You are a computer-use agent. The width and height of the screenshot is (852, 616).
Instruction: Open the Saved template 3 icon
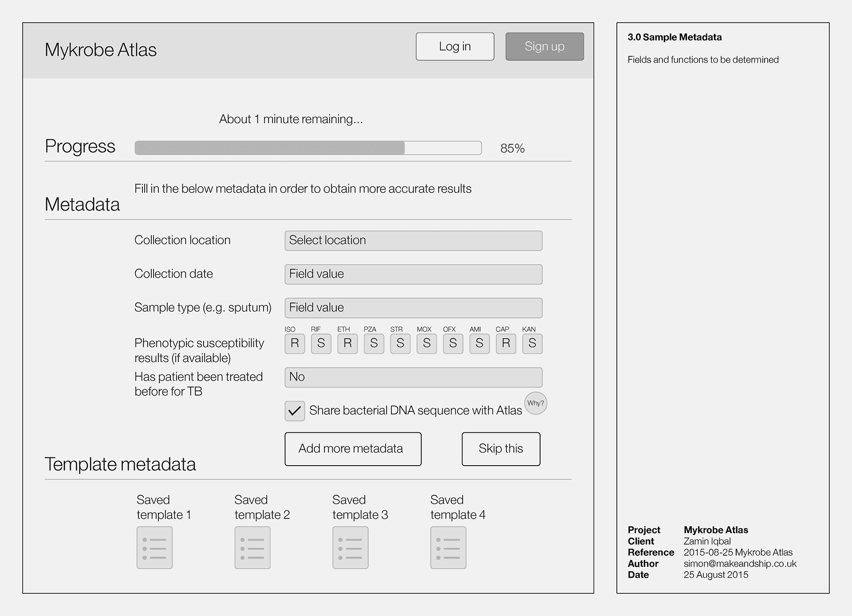coord(351,548)
